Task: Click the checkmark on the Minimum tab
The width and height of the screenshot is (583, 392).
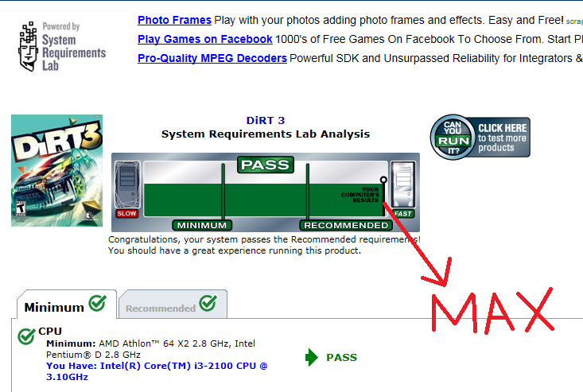Action: point(97,303)
